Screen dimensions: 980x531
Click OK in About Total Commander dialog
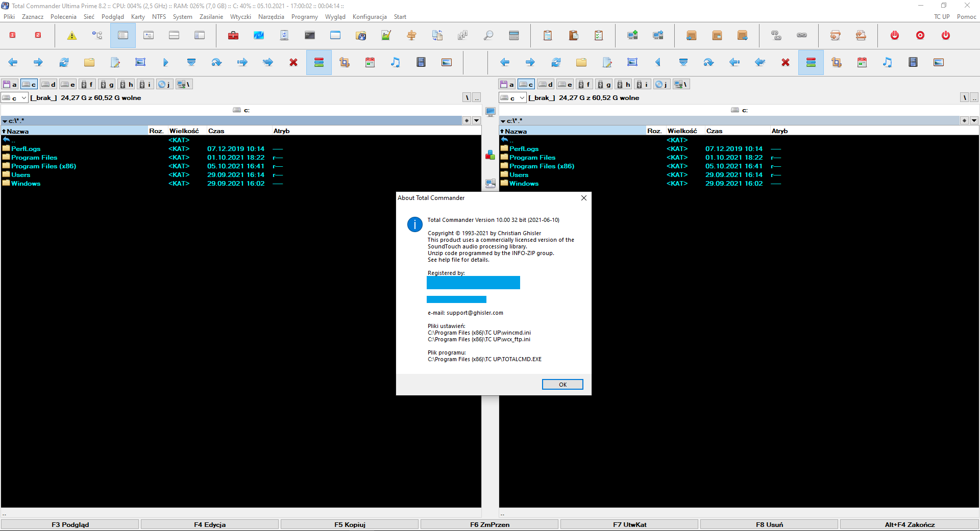562,385
